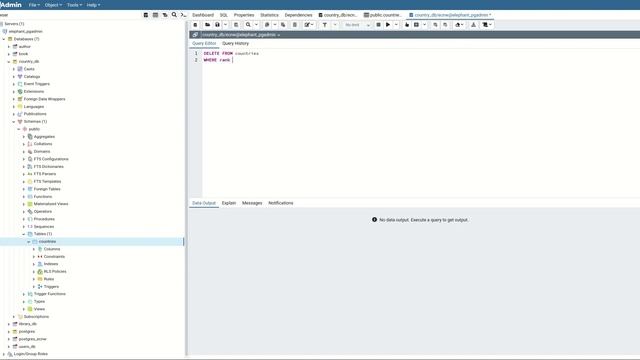This screenshot has height=360, width=640.
Task: Click the Stop query square button
Action: [378, 25]
